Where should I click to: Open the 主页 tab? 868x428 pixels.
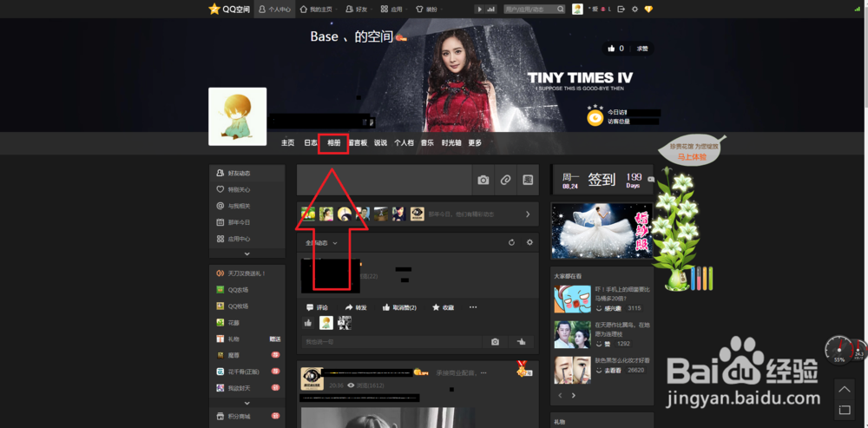(x=288, y=143)
